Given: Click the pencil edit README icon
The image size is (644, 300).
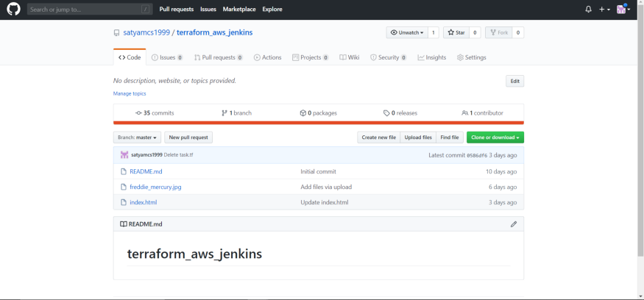Looking at the screenshot, I should tap(514, 224).
